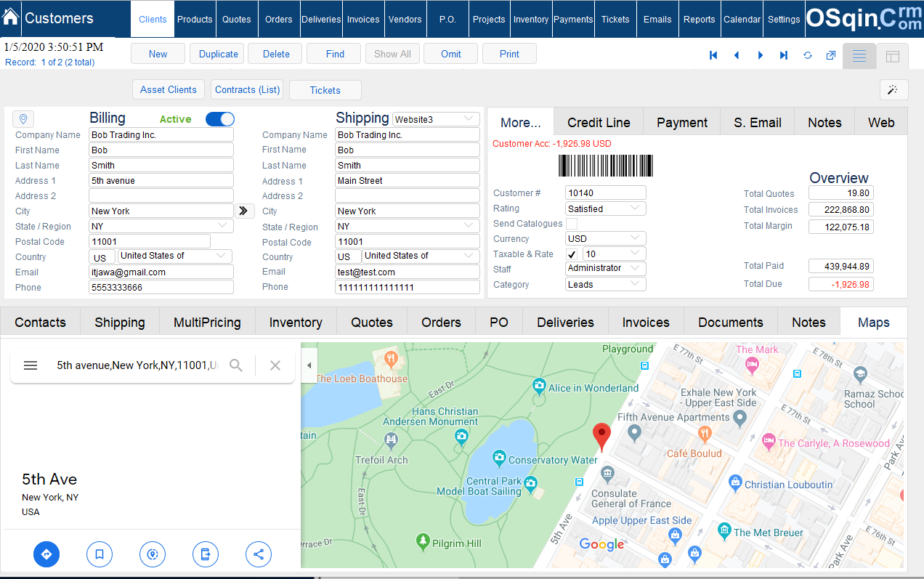Check the Send Catalogues checkbox
Screen dimensions: 924x579
(x=572, y=224)
